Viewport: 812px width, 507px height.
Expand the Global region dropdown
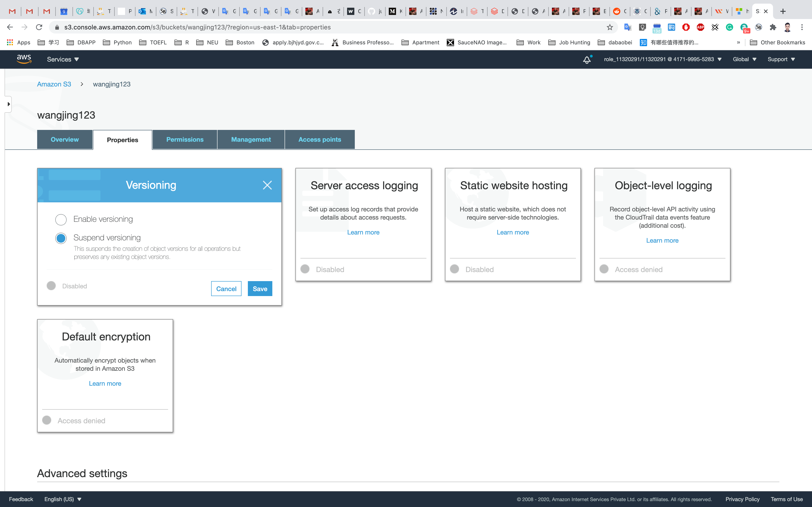coord(744,59)
